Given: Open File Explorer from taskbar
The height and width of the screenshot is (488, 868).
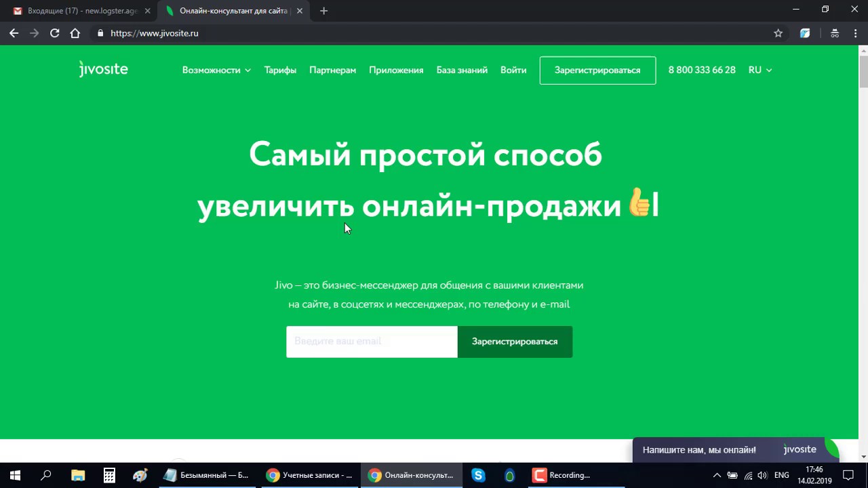Looking at the screenshot, I should (x=78, y=475).
